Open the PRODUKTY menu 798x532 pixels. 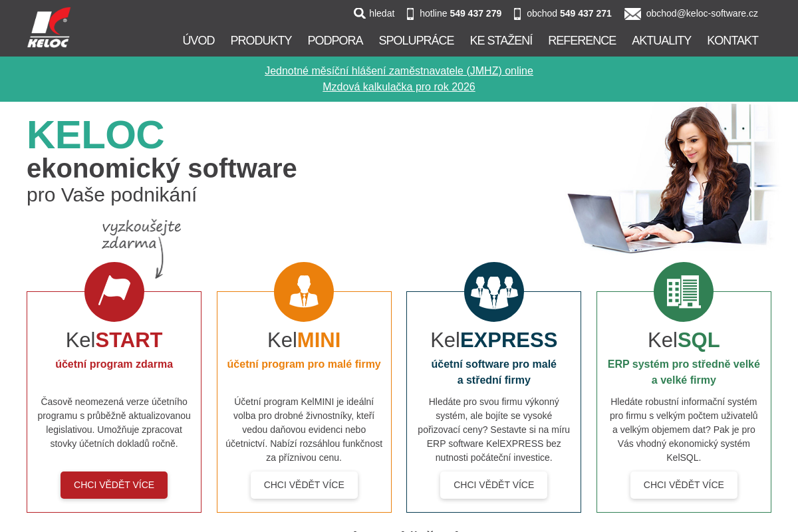pos(261,40)
